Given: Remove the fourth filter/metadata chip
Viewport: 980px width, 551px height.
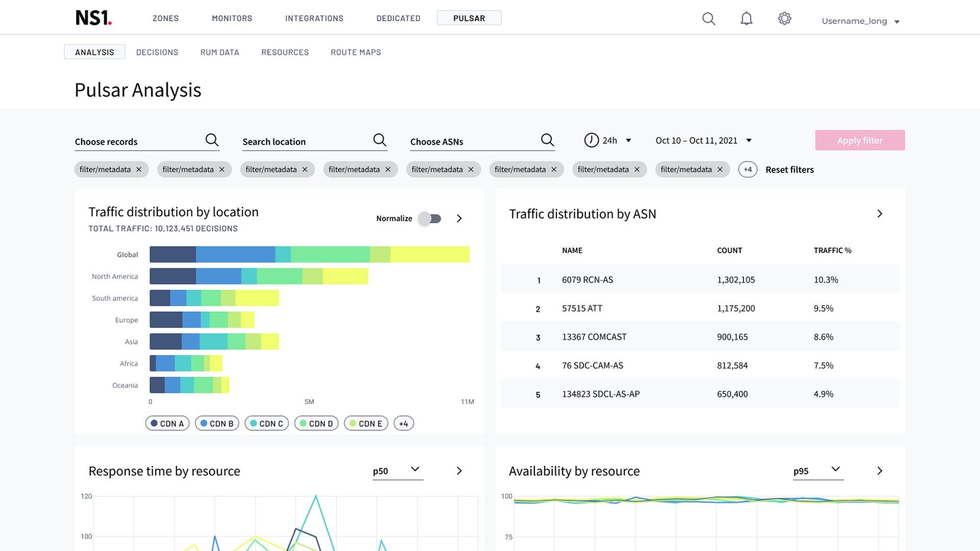Looking at the screenshot, I should [388, 169].
